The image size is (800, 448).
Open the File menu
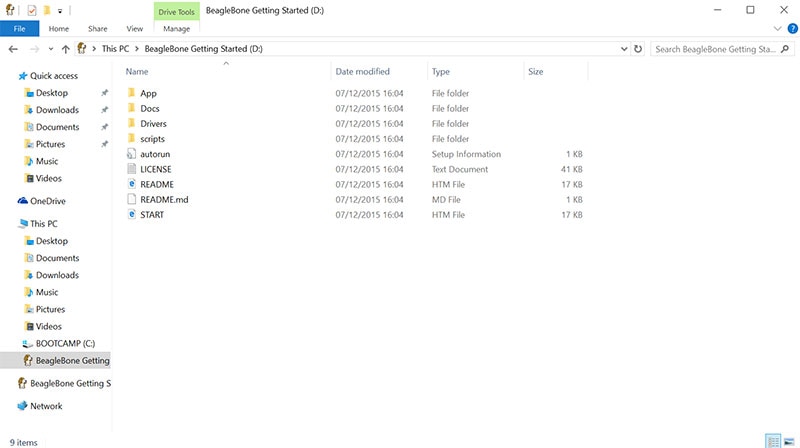click(19, 29)
